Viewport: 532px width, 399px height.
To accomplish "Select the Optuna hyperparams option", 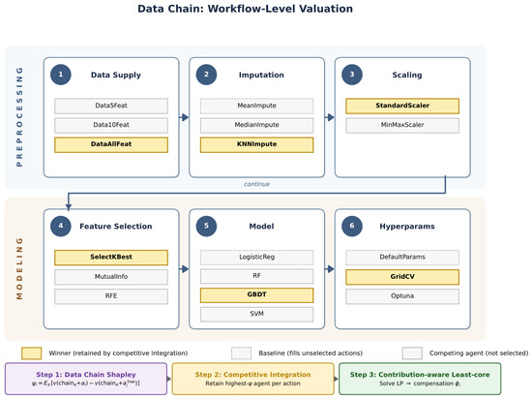I will tap(402, 296).
